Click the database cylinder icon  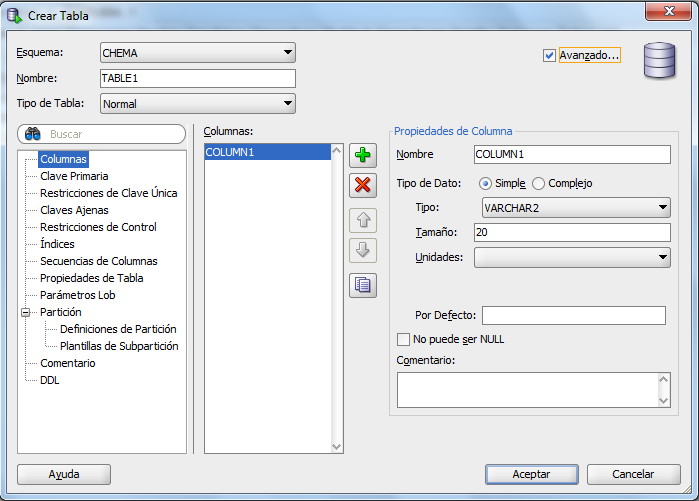tap(659, 60)
